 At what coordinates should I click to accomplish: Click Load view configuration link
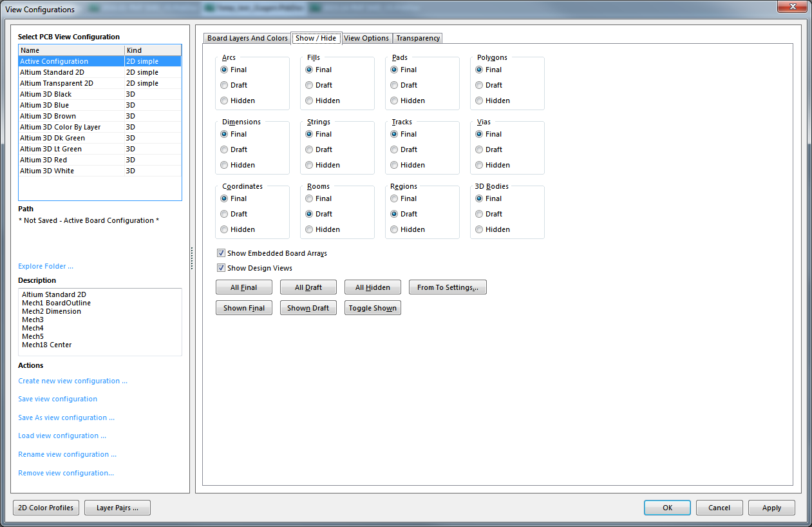pyautogui.click(x=62, y=436)
